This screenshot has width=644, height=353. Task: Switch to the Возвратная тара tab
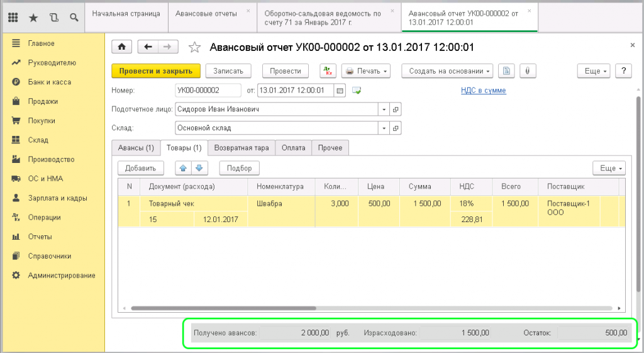[x=242, y=148]
